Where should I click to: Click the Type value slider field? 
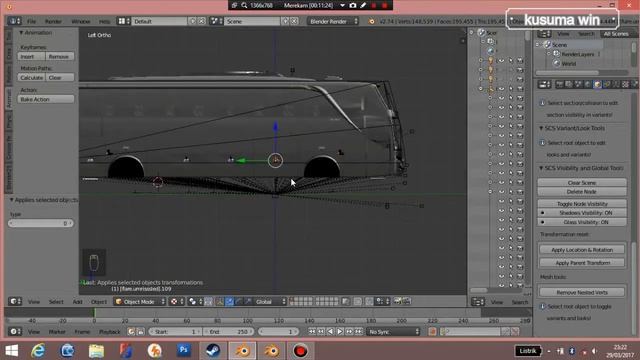pos(41,223)
